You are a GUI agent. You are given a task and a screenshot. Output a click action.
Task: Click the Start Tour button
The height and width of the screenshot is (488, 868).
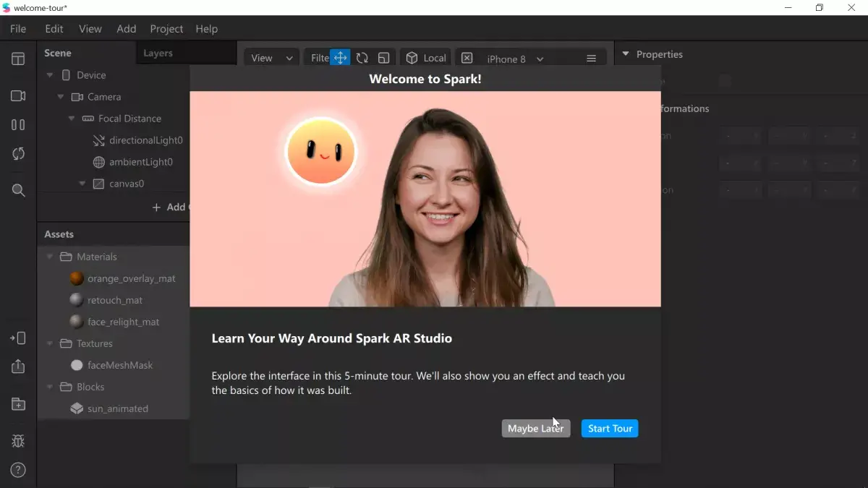[610, 428]
